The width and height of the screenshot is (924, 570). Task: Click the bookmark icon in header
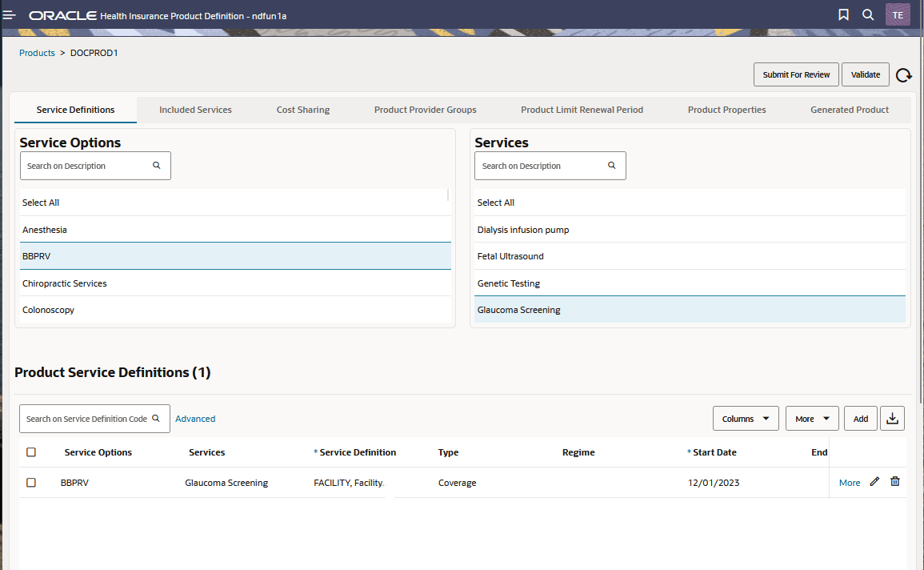point(843,14)
